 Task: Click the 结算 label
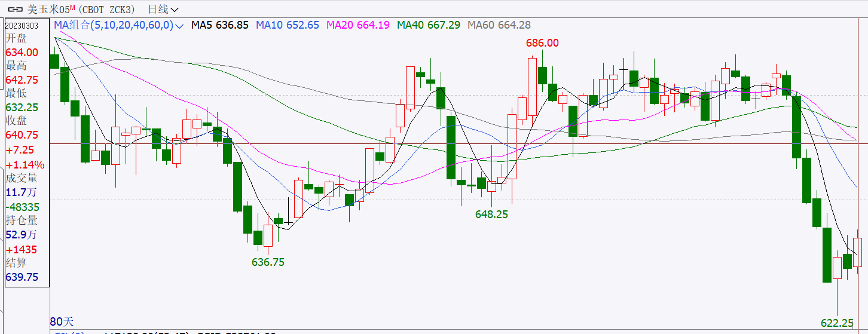[16, 262]
